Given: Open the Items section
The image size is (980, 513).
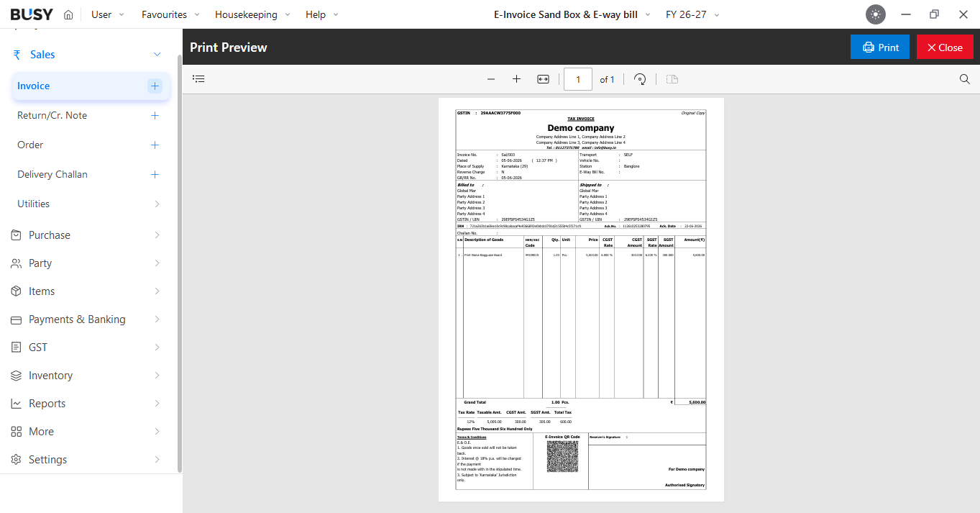Looking at the screenshot, I should pos(42,291).
